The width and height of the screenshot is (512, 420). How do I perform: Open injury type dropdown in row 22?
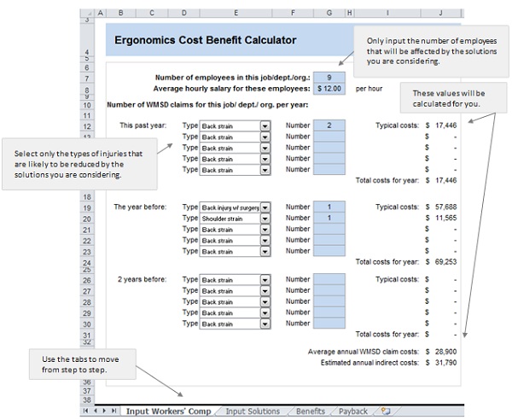(x=265, y=241)
